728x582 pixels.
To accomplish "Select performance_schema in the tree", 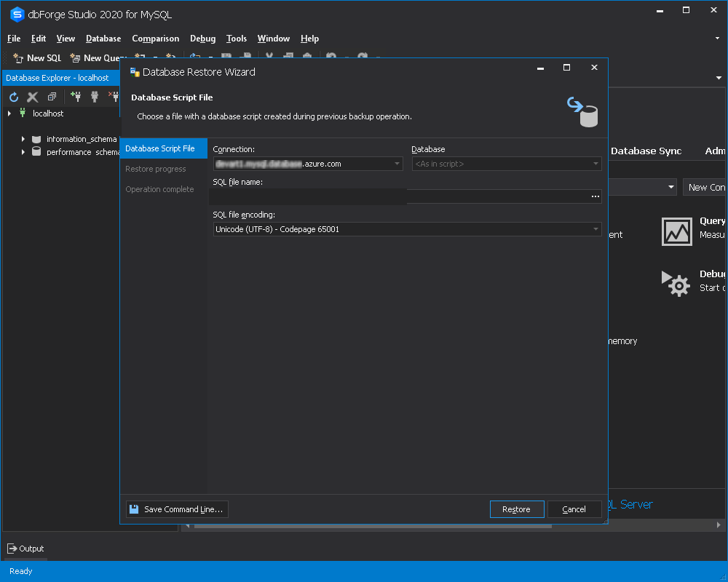I will (x=83, y=152).
